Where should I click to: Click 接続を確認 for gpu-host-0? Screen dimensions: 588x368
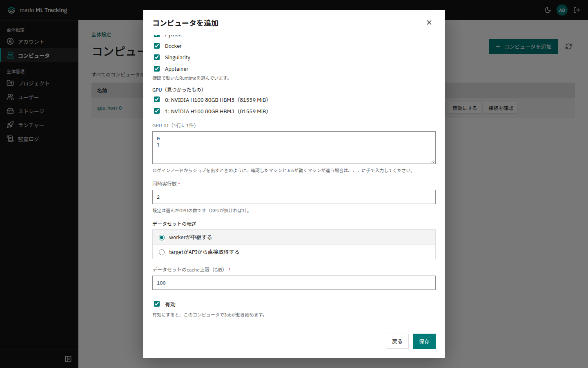(x=501, y=108)
